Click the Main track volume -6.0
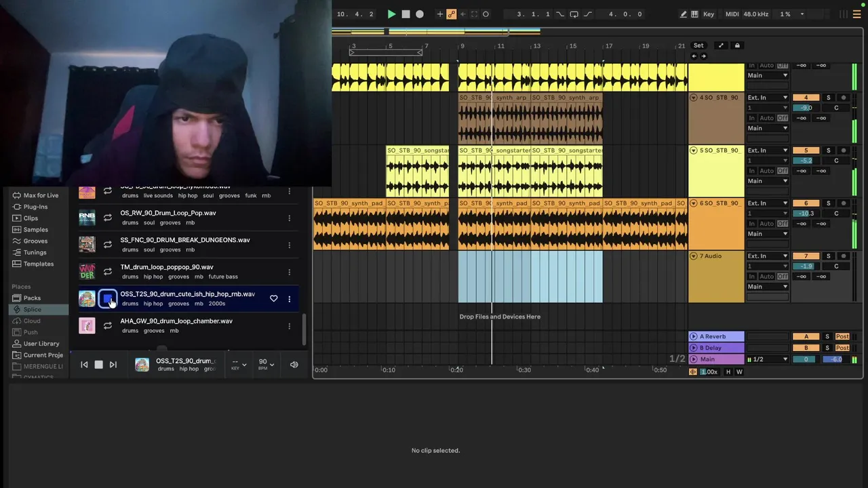This screenshot has width=868, height=488. pyautogui.click(x=837, y=359)
